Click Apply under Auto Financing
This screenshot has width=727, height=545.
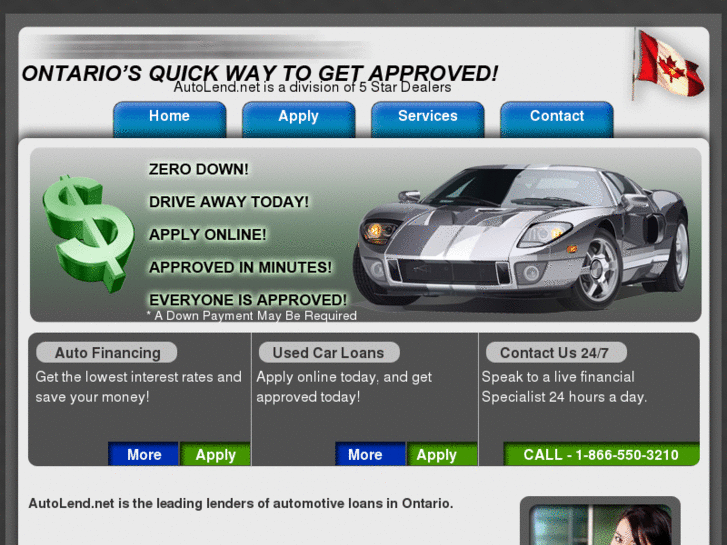pyautogui.click(x=216, y=454)
